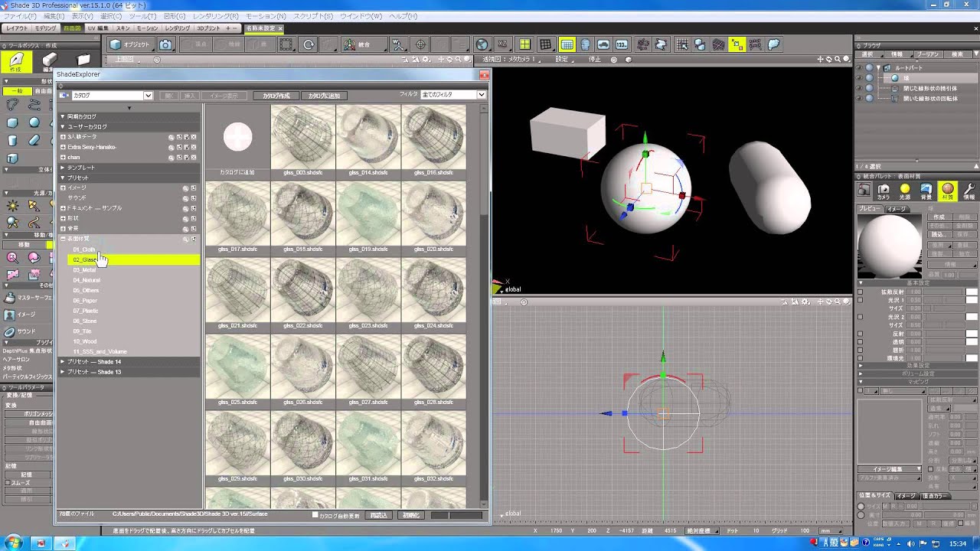Click the サウンド icon in the left toolbox
Screen dimensions: 980x551
coord(10,331)
